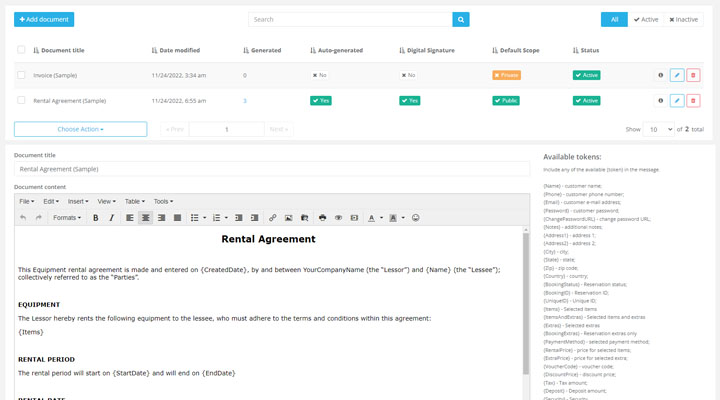Viewport: 720px width, 400px height.
Task: Open the Insert menu
Action: (78, 201)
